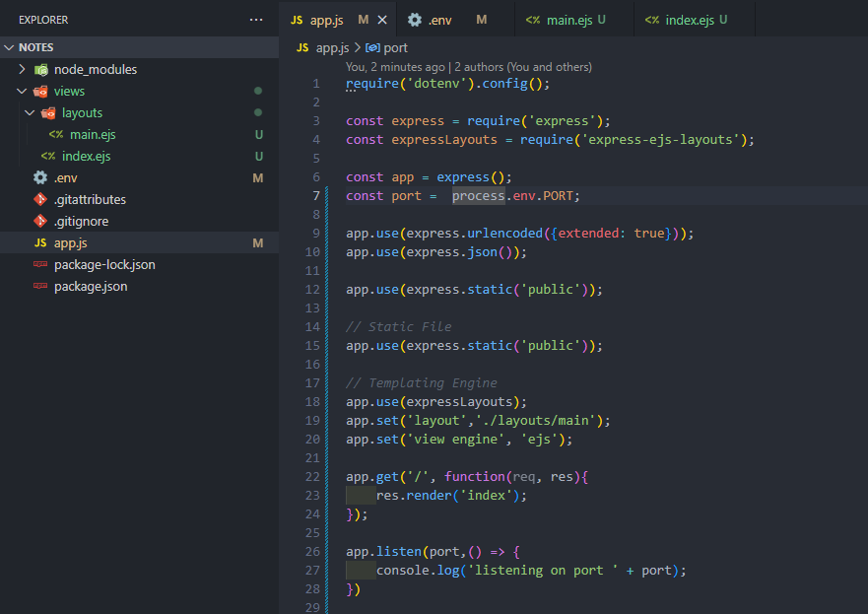Viewport: 868px width, 614px height.
Task: Click the .gitignore git icon
Action: pyautogui.click(x=40, y=222)
